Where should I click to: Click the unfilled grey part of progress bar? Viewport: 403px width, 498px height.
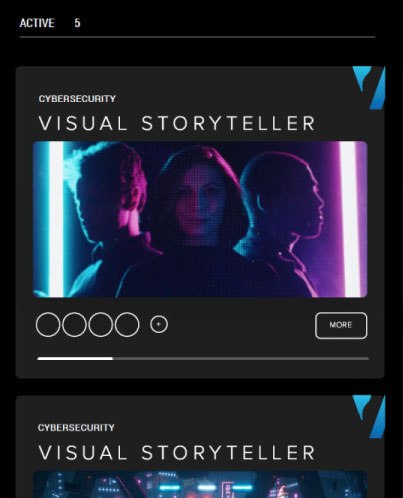coord(241,359)
